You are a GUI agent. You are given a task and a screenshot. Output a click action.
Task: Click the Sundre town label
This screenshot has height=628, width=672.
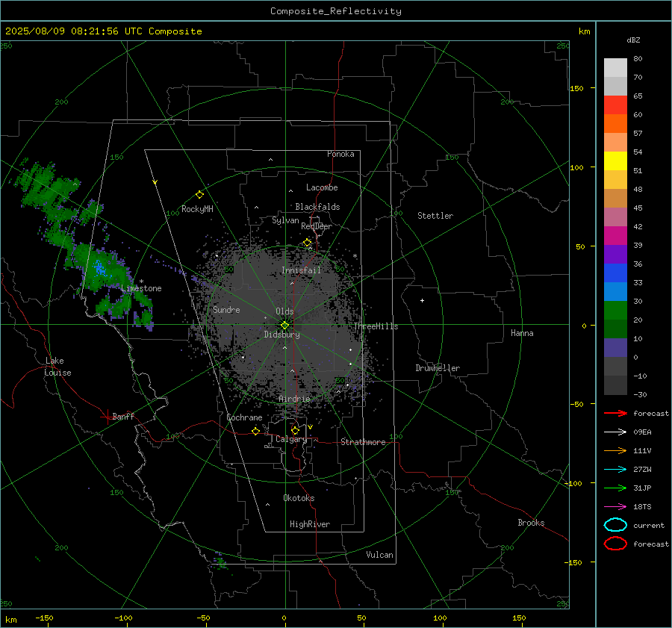click(x=226, y=309)
